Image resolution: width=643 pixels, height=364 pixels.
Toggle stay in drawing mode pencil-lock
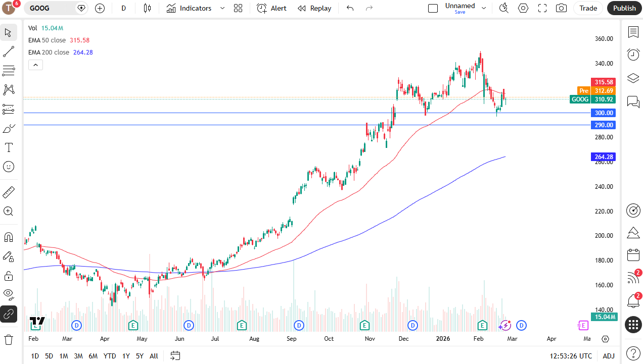(x=9, y=256)
